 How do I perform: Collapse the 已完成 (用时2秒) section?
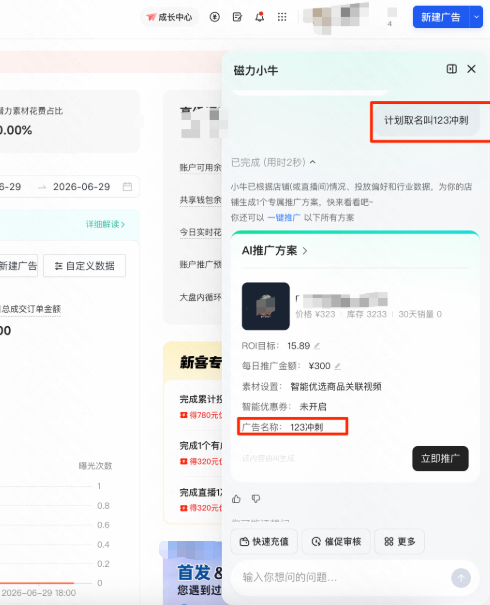(313, 162)
